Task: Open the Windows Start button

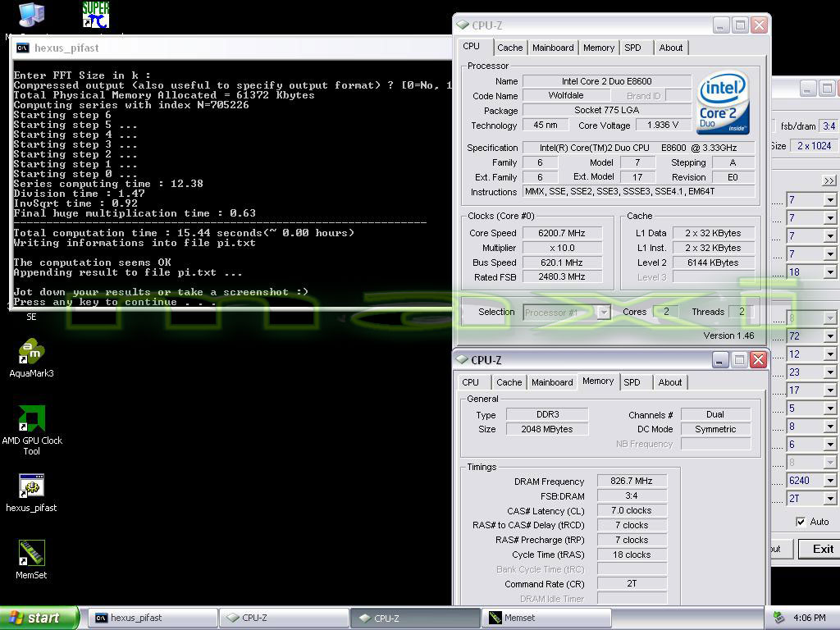Action: point(39,618)
